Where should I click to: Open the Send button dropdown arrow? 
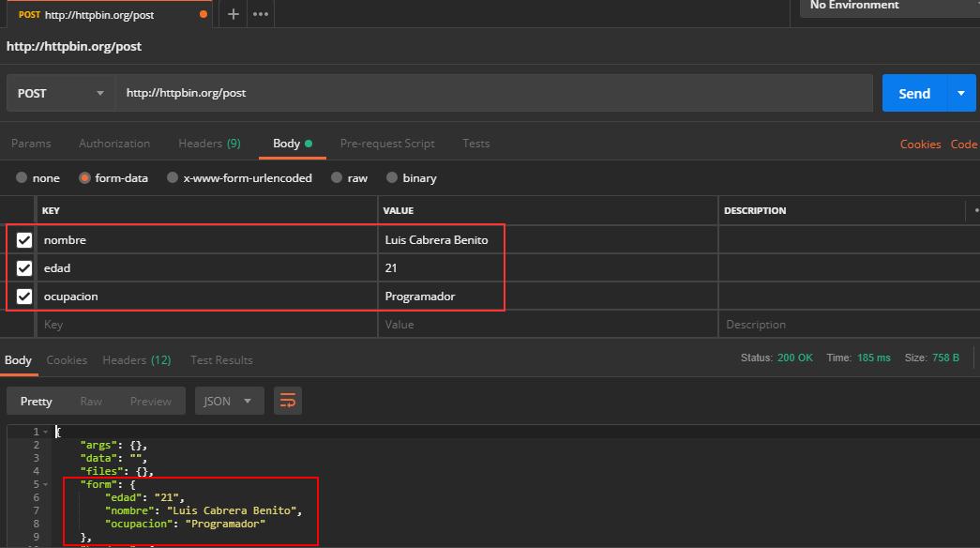point(961,93)
